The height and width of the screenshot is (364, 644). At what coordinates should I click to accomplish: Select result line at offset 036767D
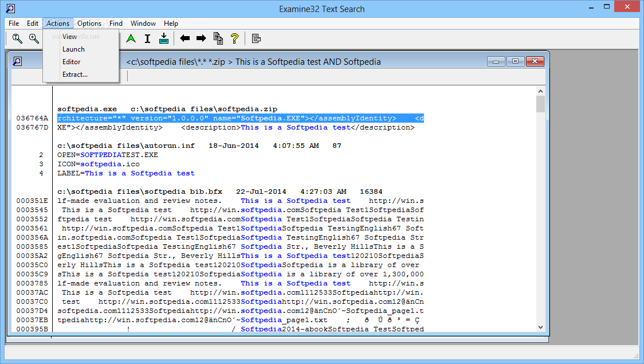235,128
